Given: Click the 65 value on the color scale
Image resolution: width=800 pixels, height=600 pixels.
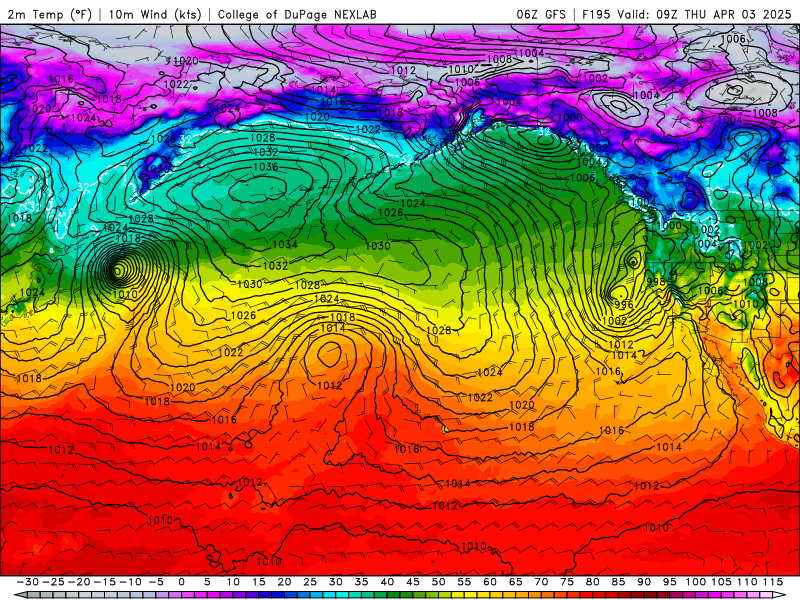Looking at the screenshot, I should click(515, 582).
